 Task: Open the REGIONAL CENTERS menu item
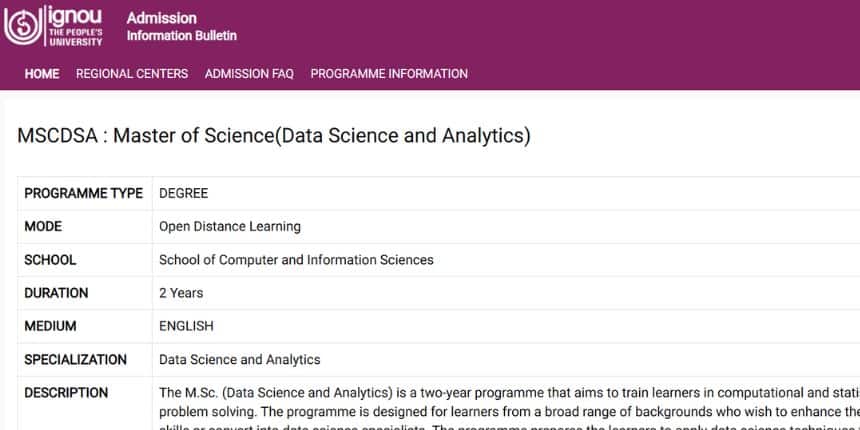(x=132, y=73)
